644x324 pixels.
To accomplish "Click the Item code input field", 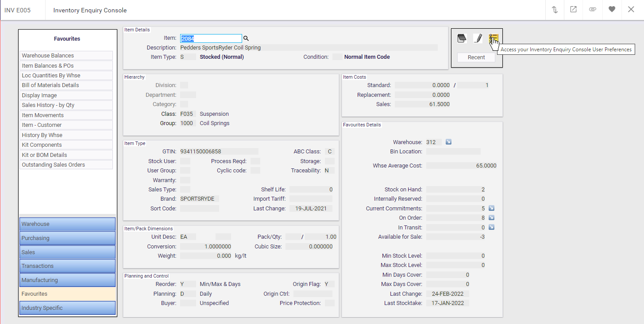I will 211,38.
